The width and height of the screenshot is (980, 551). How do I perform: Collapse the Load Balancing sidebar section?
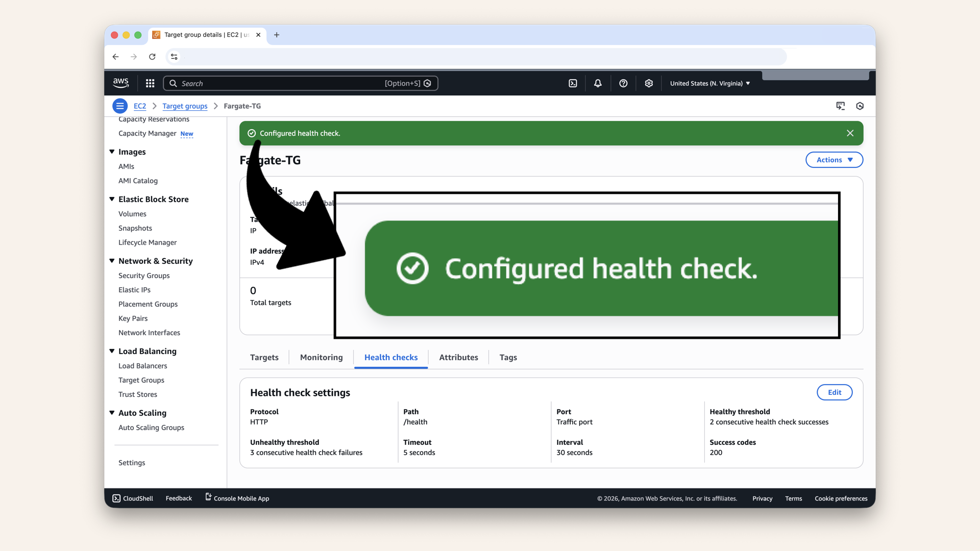[112, 352]
